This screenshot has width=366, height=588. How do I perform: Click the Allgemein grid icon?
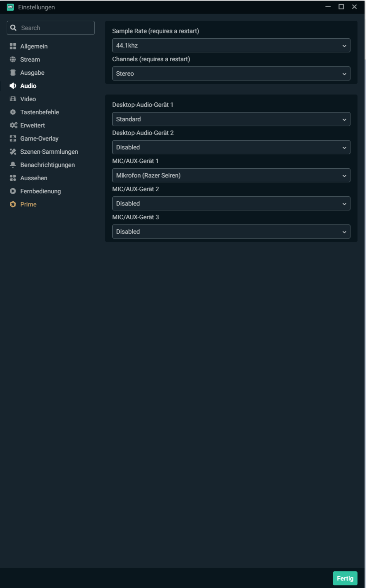coord(13,46)
